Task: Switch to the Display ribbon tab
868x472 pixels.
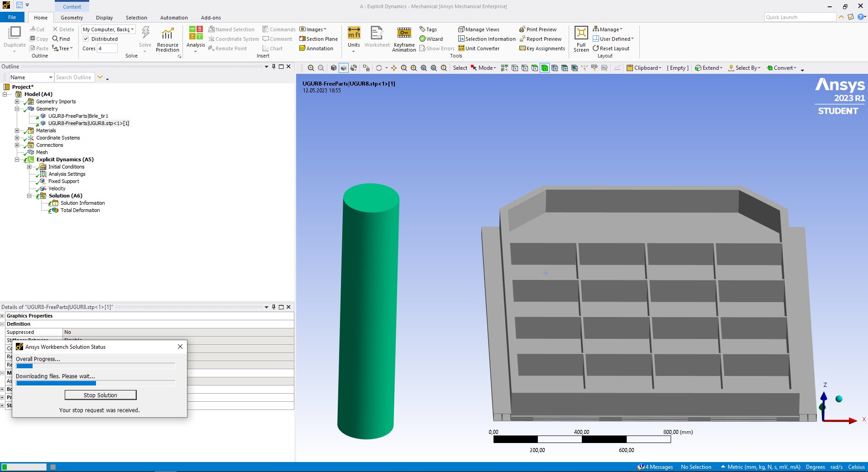Action: [105, 18]
